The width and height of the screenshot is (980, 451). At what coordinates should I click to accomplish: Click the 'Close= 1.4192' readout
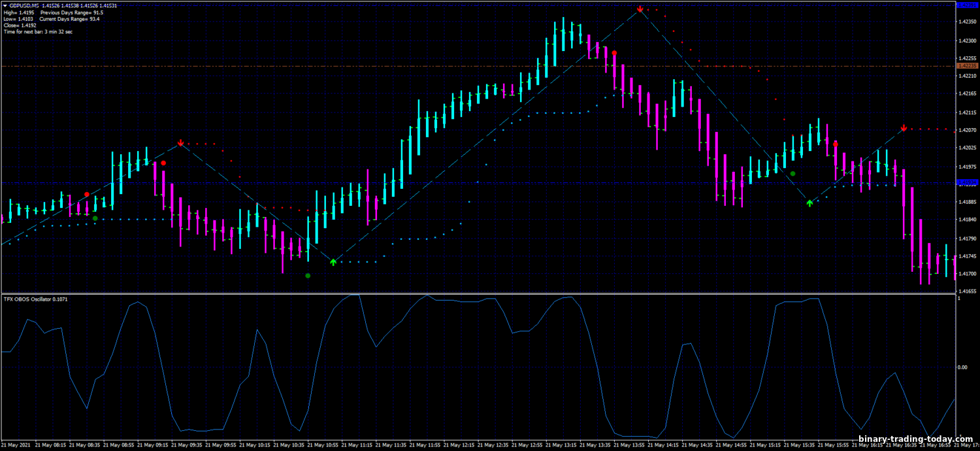coord(19,25)
